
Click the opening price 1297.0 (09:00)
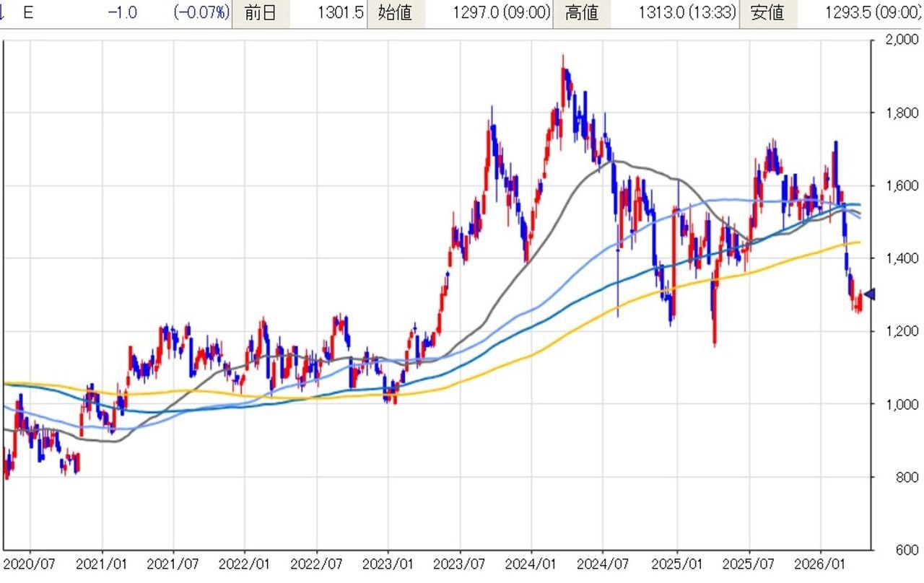[x=501, y=13]
